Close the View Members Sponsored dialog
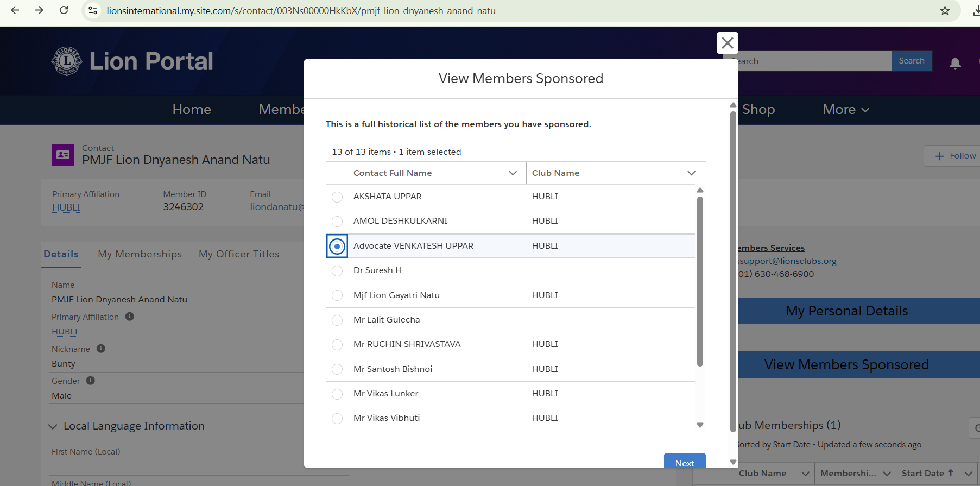Screen dimensions: 980x486 coord(727,43)
